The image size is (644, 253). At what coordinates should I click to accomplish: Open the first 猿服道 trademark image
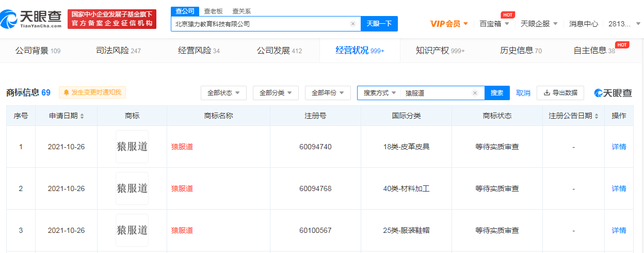132,147
